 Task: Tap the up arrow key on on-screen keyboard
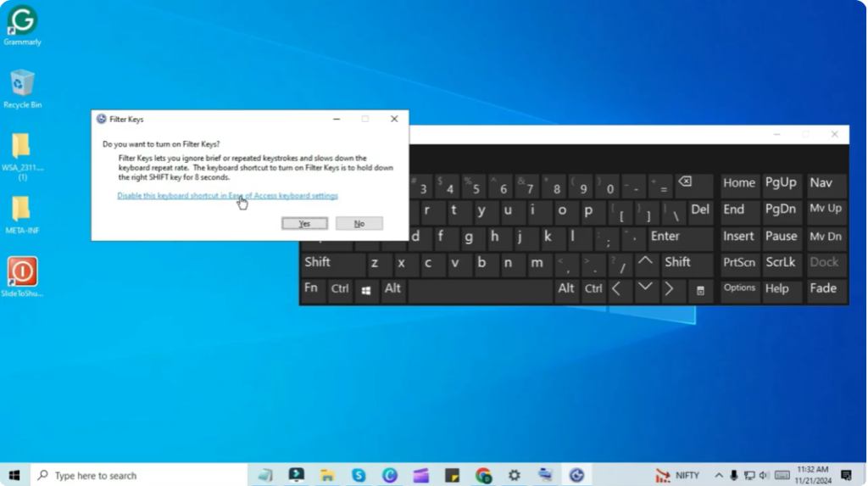pyautogui.click(x=645, y=265)
